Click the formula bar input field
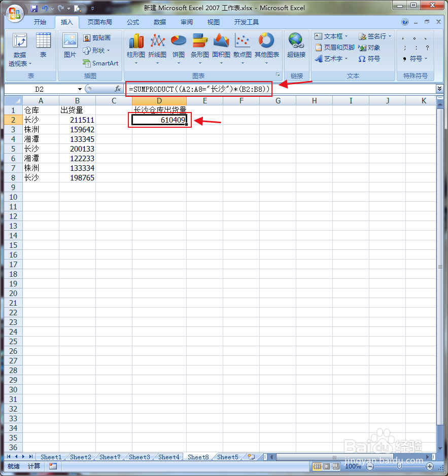The image size is (448, 476). point(280,89)
